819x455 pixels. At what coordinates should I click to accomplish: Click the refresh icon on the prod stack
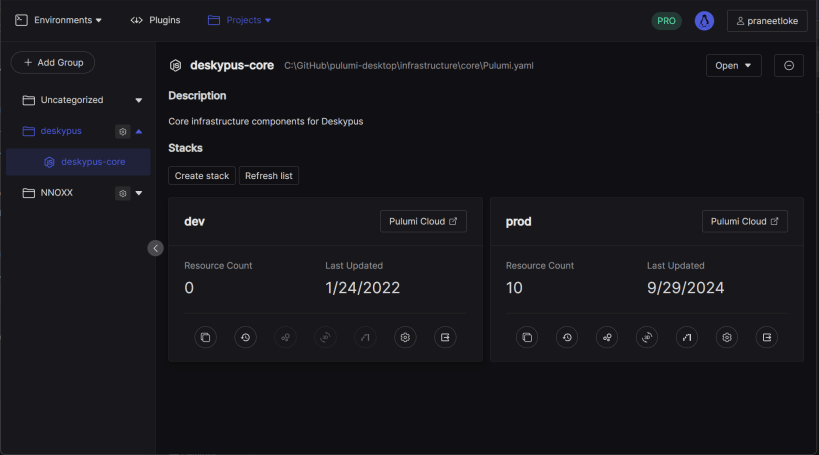[x=647, y=338]
